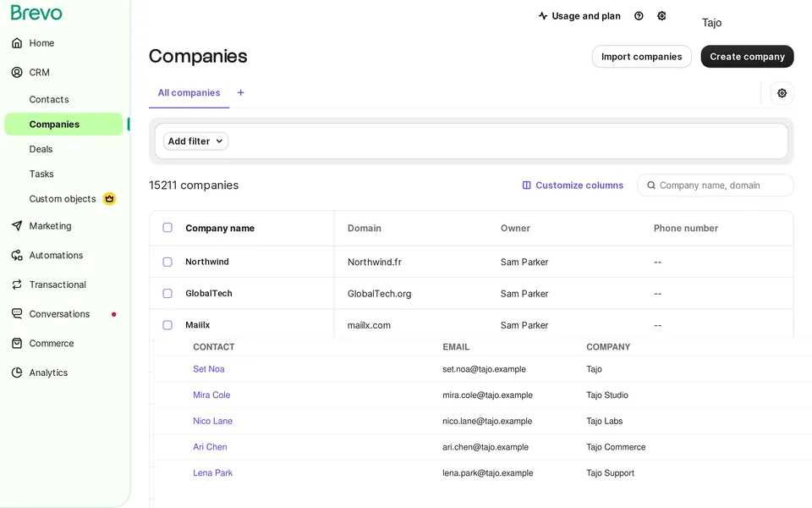Open the Add filter dropdown
Screen dimensions: 812x508
195,141
